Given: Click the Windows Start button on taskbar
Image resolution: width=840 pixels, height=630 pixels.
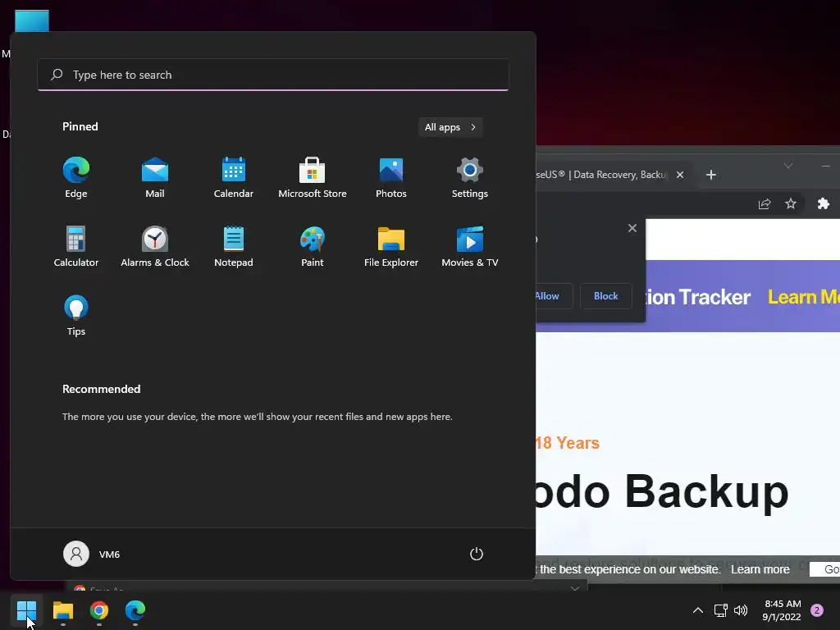Looking at the screenshot, I should point(26,610).
